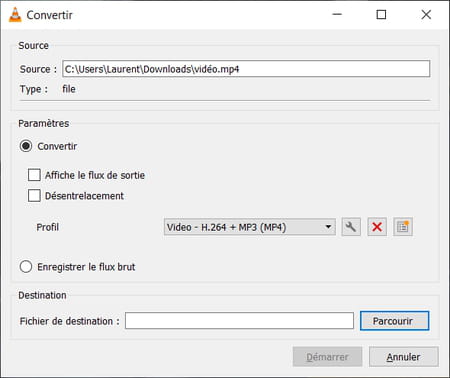
Task: Select the Convertir radio button
Action: pos(26,146)
